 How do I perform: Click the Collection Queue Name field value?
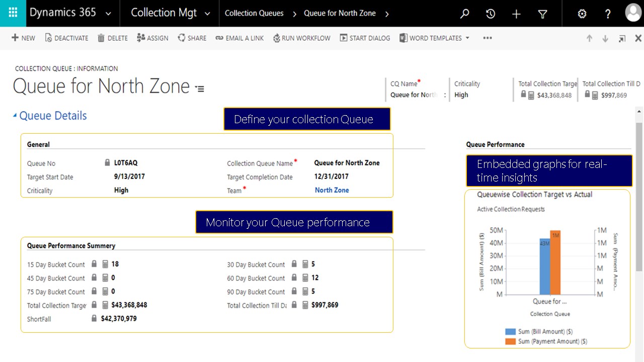point(347,163)
